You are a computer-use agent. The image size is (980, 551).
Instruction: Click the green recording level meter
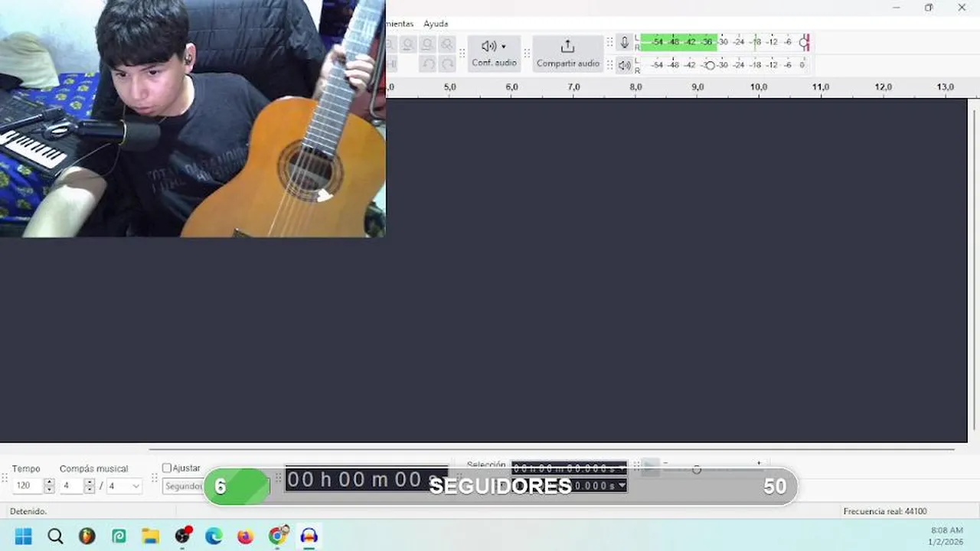(678, 42)
